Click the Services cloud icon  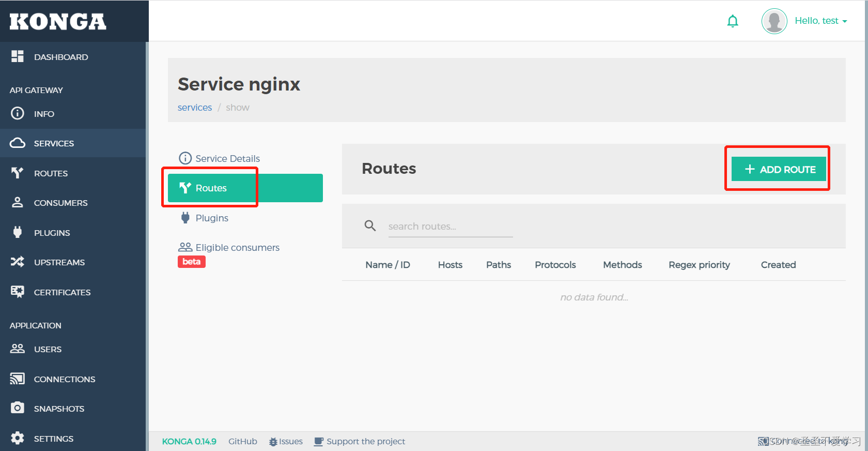coord(18,143)
